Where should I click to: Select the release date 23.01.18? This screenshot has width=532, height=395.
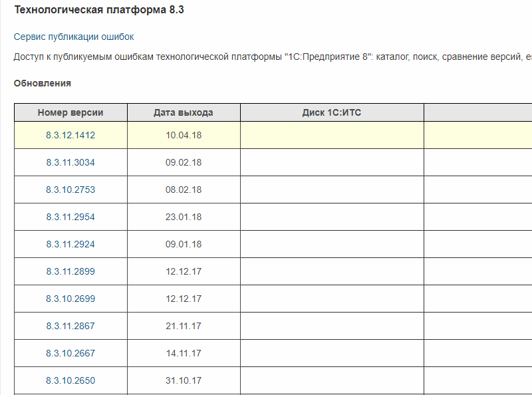click(x=184, y=217)
